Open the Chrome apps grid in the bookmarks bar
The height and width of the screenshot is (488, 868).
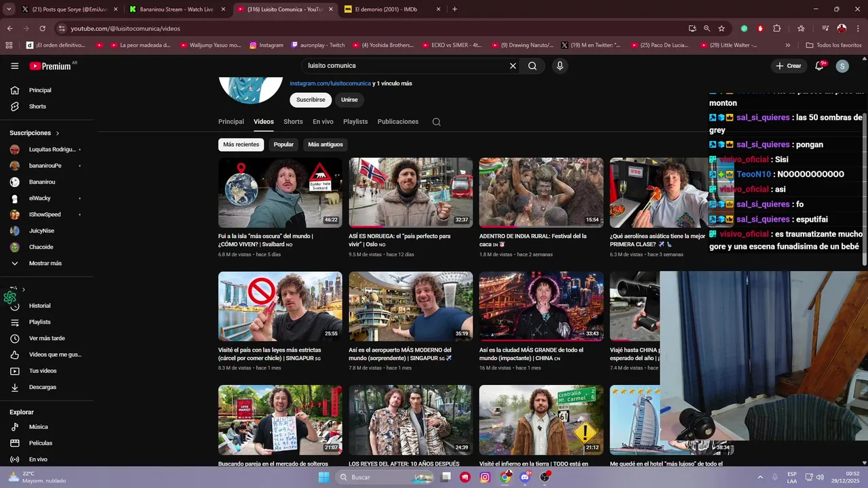tap(9, 45)
